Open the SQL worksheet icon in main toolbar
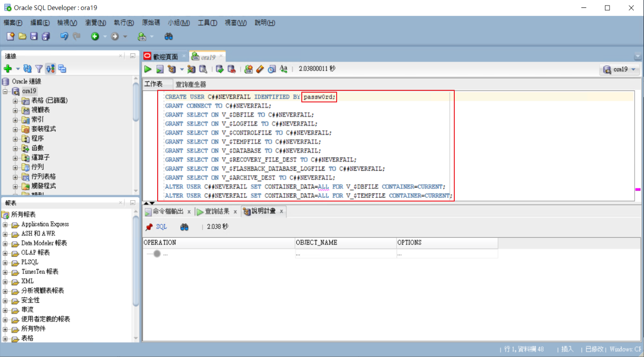Viewport: 644px width, 357px height. pos(142,36)
